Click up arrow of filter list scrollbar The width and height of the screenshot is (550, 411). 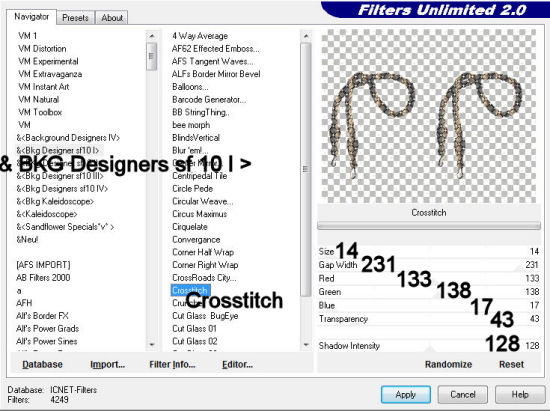pos(306,36)
